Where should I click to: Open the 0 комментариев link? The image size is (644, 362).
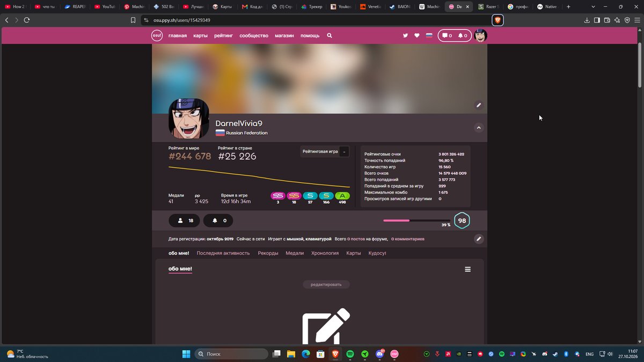point(408,239)
